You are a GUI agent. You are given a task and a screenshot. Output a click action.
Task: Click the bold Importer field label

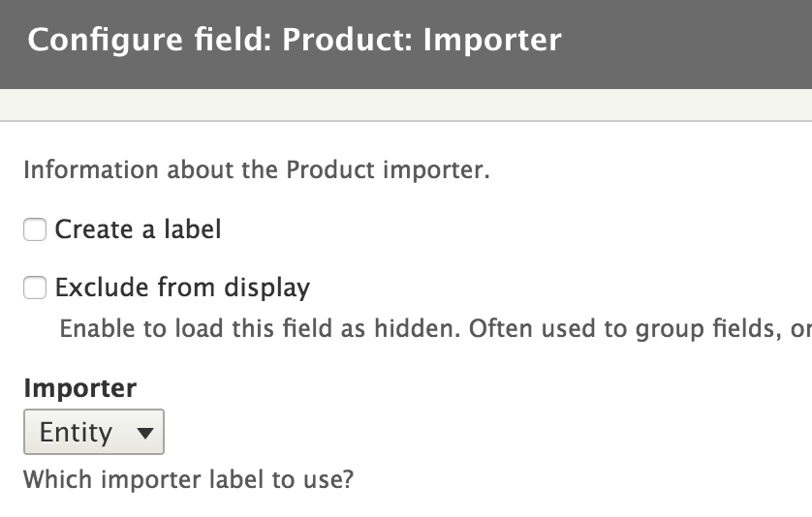click(x=79, y=388)
